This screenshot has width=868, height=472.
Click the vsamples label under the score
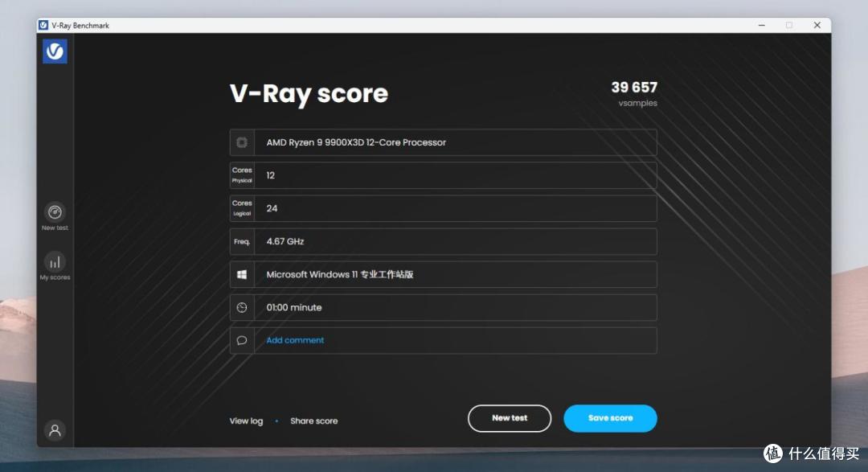click(x=637, y=103)
